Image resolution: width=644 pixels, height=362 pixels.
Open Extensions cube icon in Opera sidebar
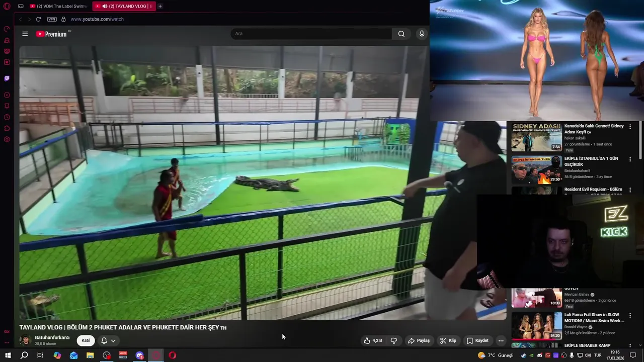(x=7, y=128)
